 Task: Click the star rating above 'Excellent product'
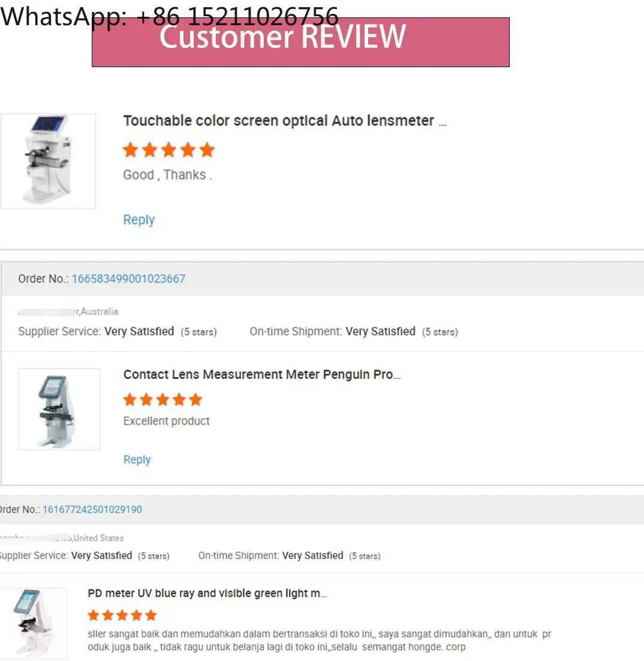[162, 399]
